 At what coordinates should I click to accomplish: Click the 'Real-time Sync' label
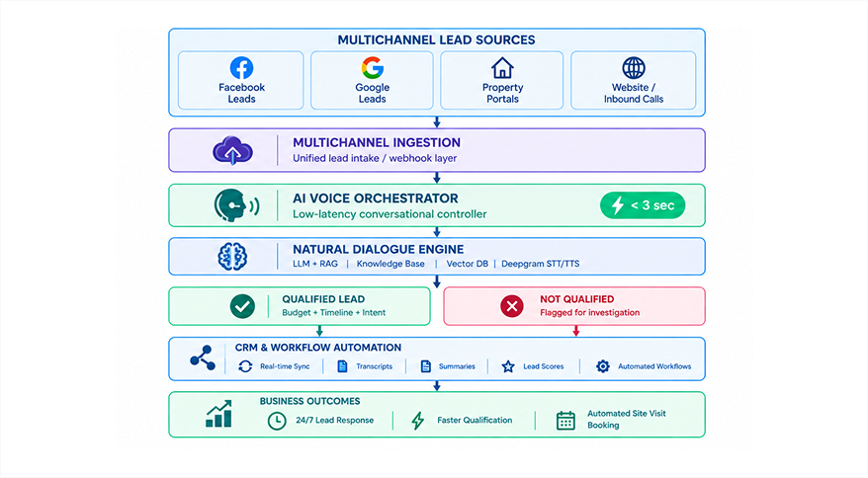tap(285, 366)
